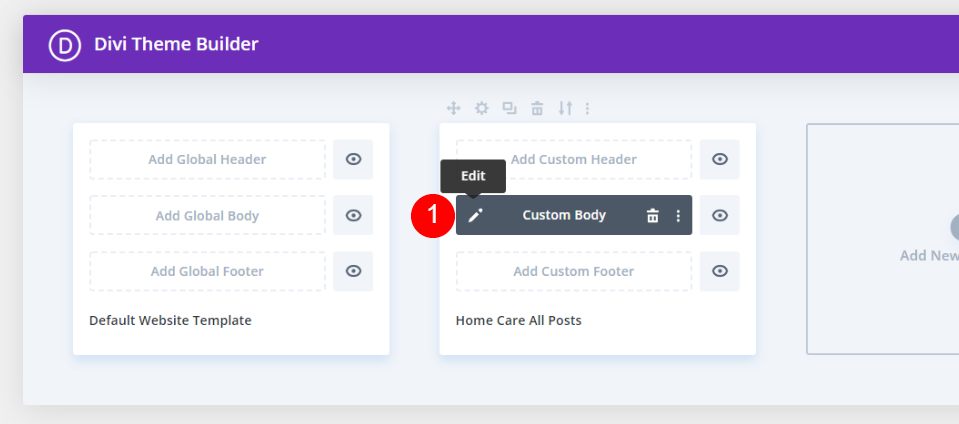The width and height of the screenshot is (959, 424).
Task: Click the move template crosshair icon
Action: coord(453,108)
